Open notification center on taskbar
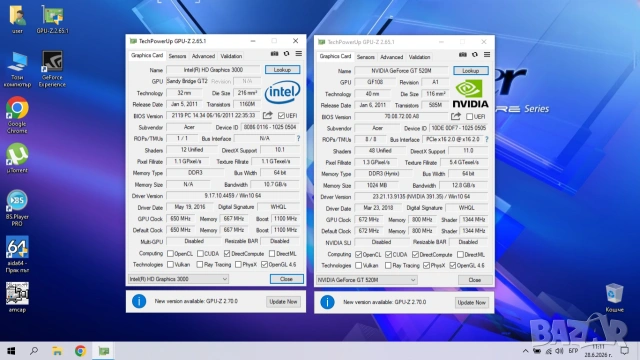This screenshot has width=640, height=360. 624,351
